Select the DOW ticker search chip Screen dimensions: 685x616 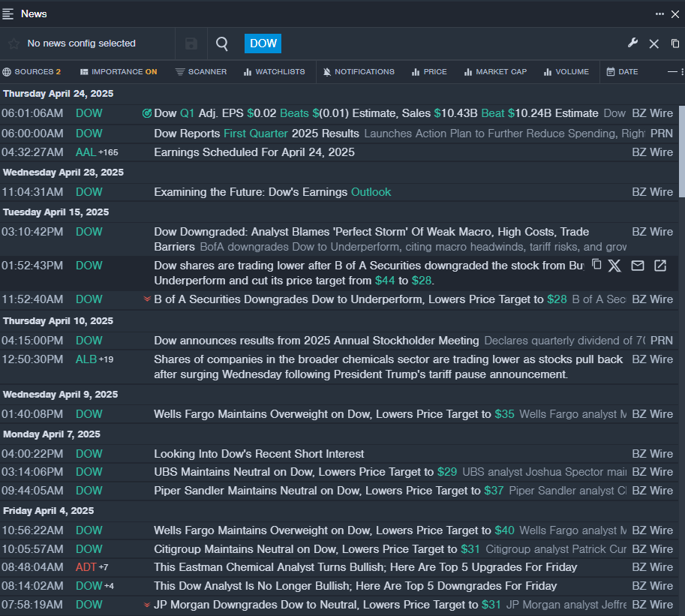coord(263,44)
